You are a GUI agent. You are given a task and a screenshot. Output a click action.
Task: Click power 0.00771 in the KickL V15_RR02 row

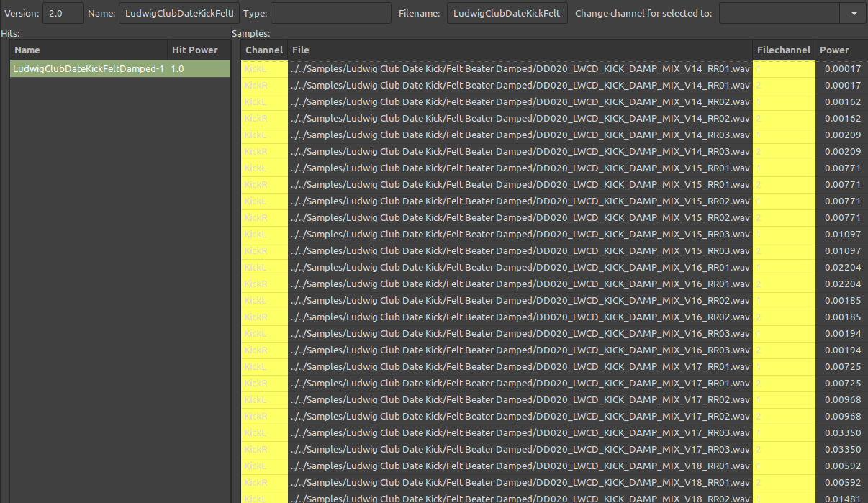[x=841, y=201]
